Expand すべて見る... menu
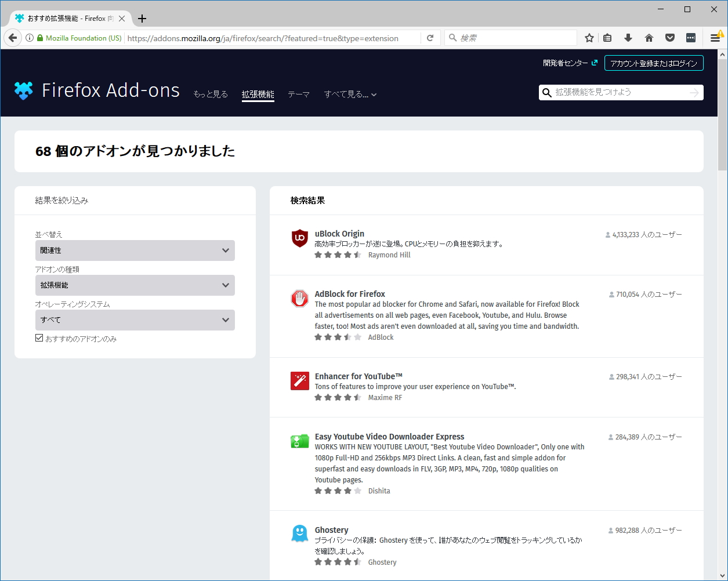The width and height of the screenshot is (728, 581). [350, 95]
